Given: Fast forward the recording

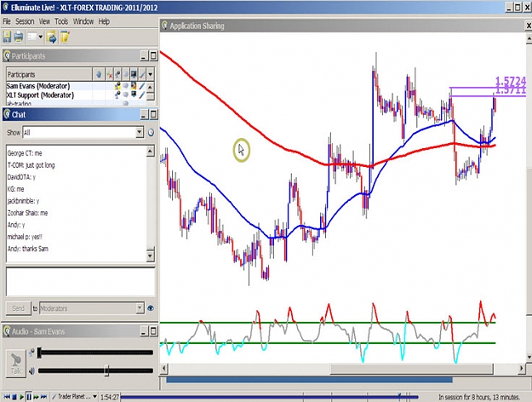Looking at the screenshot, I should click(36, 397).
